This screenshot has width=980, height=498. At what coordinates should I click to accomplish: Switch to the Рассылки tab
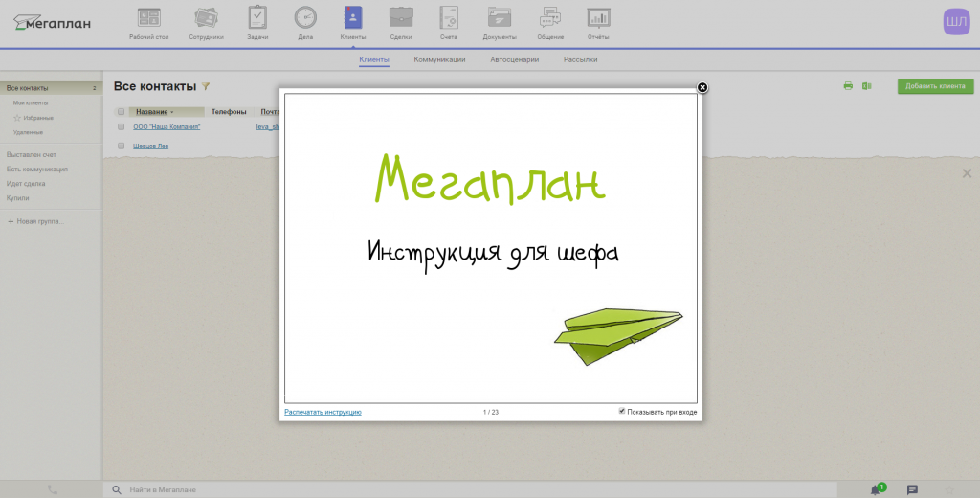581,60
